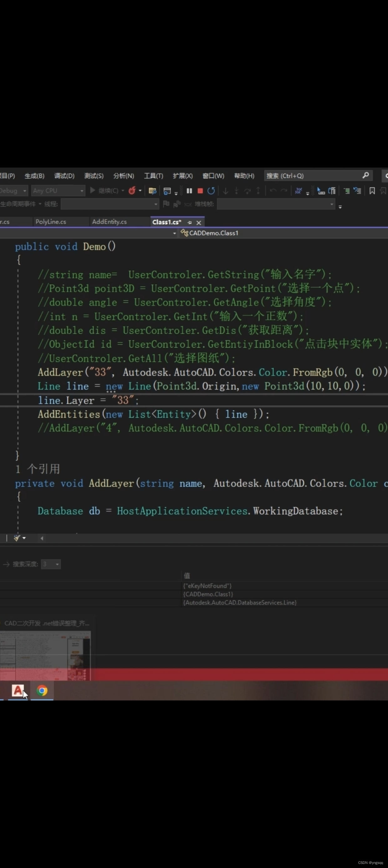Close the Class1.cs tab
This screenshot has width=388, height=868.
pos(199,222)
